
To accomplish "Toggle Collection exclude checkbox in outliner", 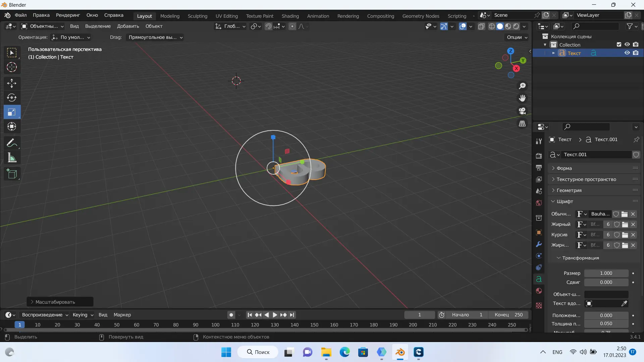I will coord(619,45).
